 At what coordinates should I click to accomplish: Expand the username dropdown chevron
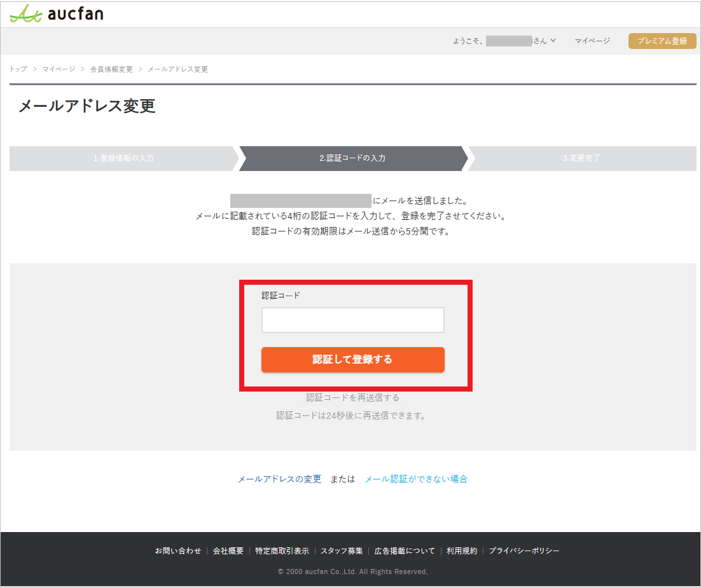(x=553, y=41)
